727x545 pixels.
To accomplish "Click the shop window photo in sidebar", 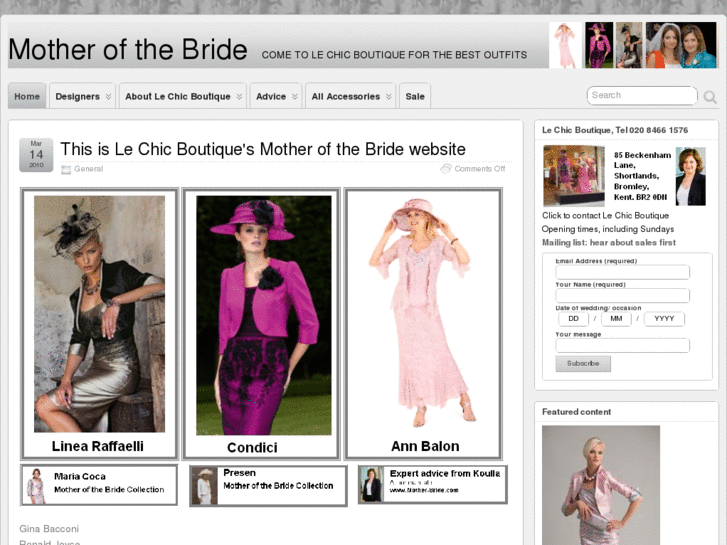I will tap(574, 176).
